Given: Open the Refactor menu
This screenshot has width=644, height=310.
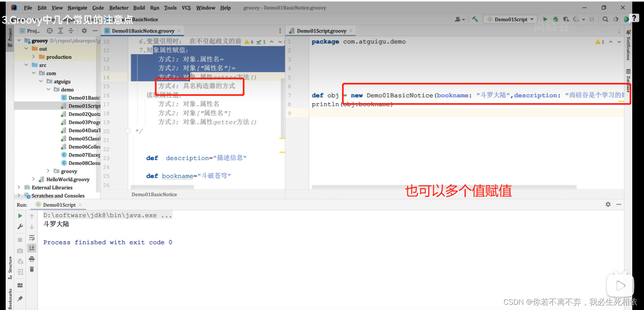Looking at the screenshot, I should (x=119, y=8).
